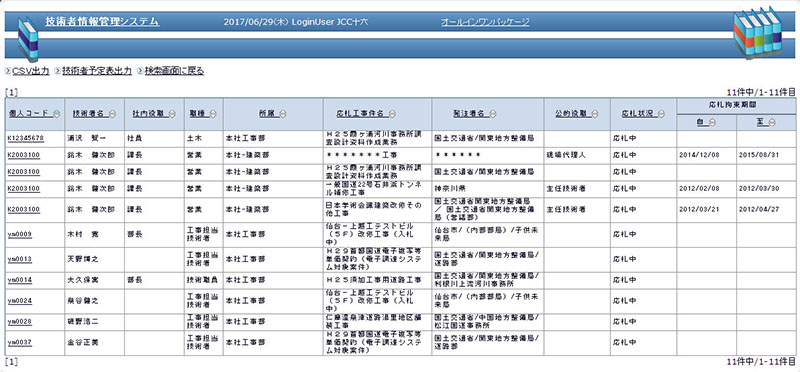Open personal code ym0037
Image resolution: width=800 pixels, height=372 pixels.
point(19,342)
